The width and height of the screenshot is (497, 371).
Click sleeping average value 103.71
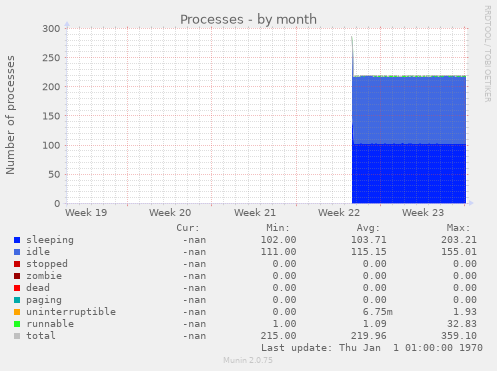[369, 240]
